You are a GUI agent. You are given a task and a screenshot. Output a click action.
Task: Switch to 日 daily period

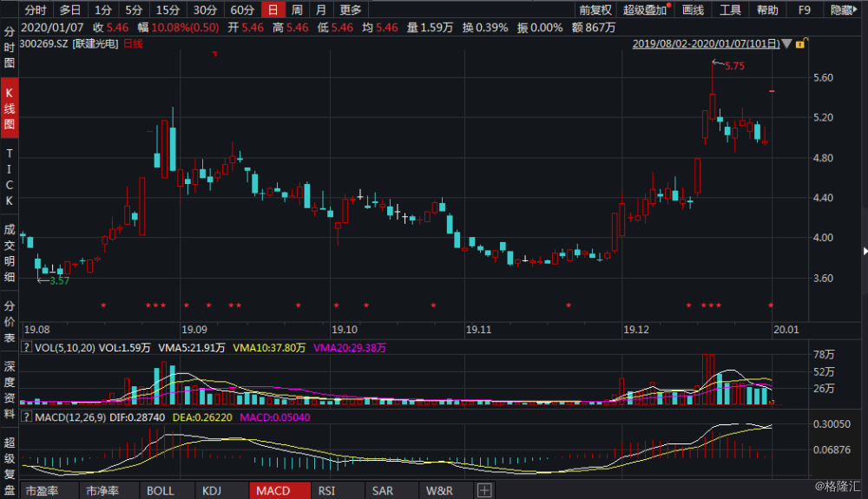[273, 10]
